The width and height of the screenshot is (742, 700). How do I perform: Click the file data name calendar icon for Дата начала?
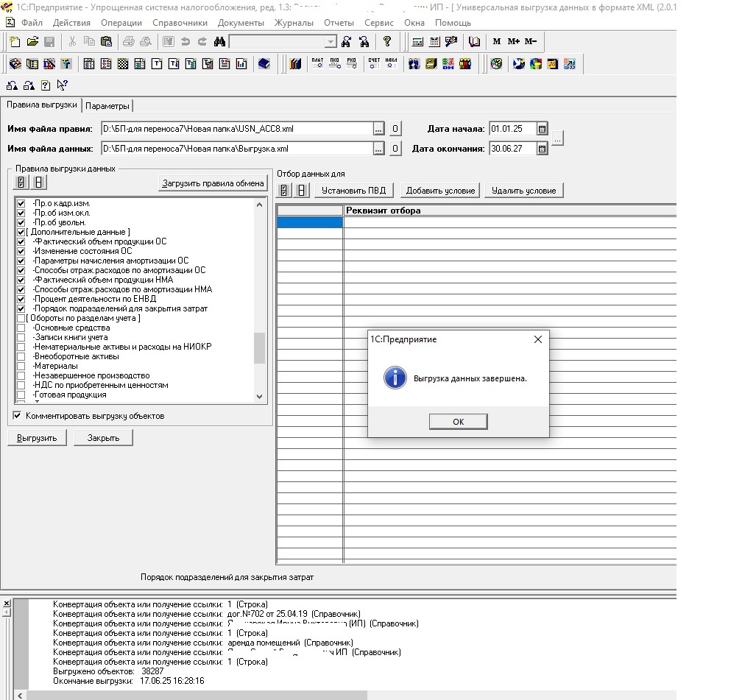point(542,129)
